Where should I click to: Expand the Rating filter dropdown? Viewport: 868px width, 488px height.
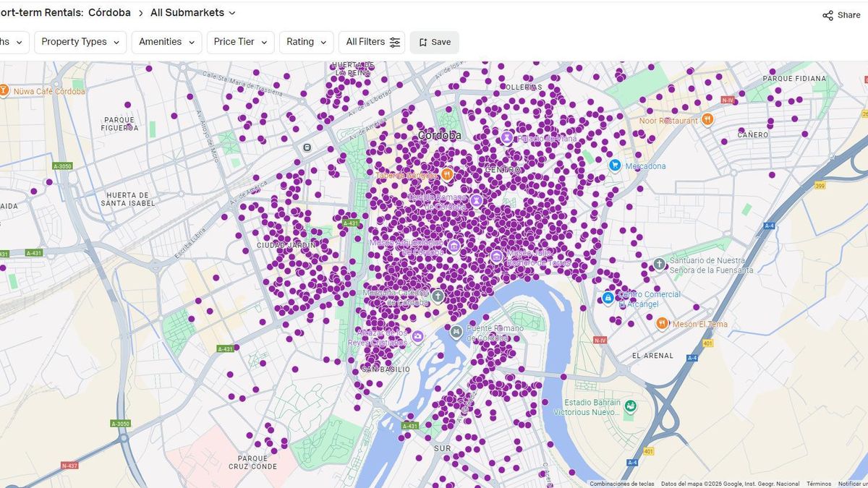(x=306, y=42)
